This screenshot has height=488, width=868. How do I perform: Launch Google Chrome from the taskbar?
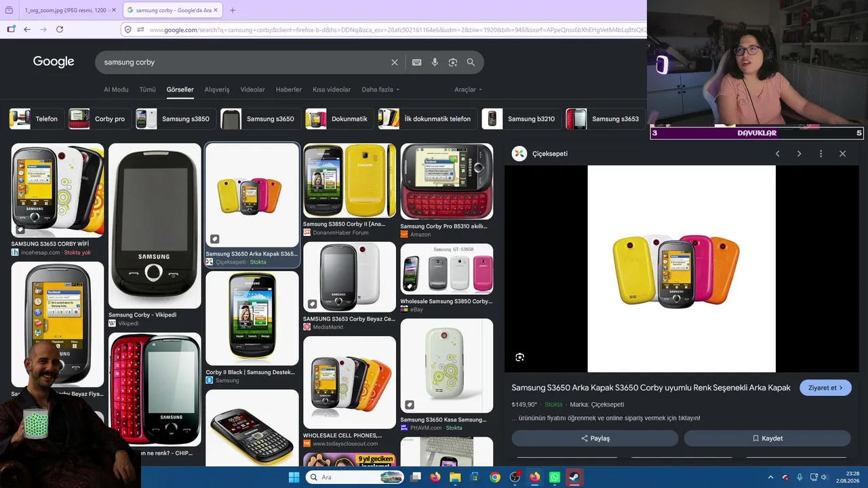495,477
